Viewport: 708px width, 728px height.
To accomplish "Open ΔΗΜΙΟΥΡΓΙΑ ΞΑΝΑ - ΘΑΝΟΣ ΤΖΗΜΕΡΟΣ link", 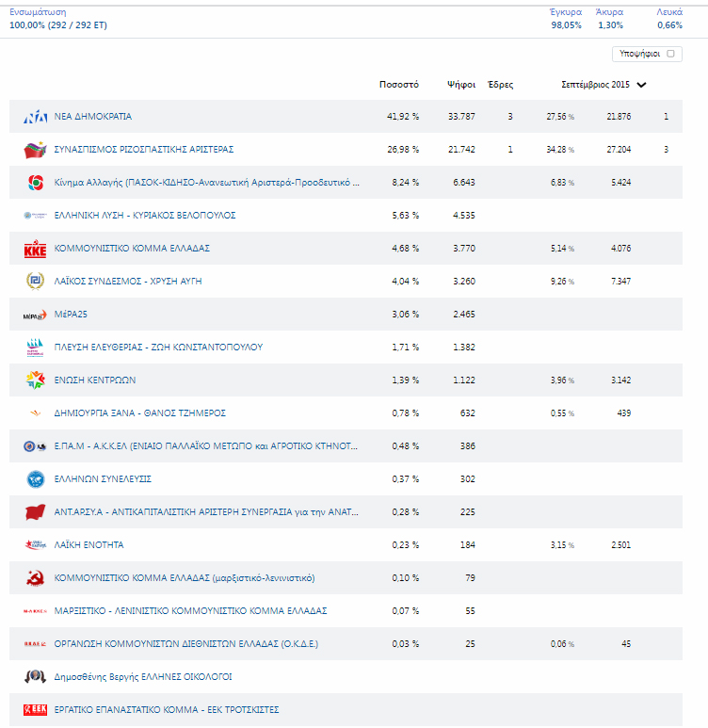I will click(x=139, y=413).
